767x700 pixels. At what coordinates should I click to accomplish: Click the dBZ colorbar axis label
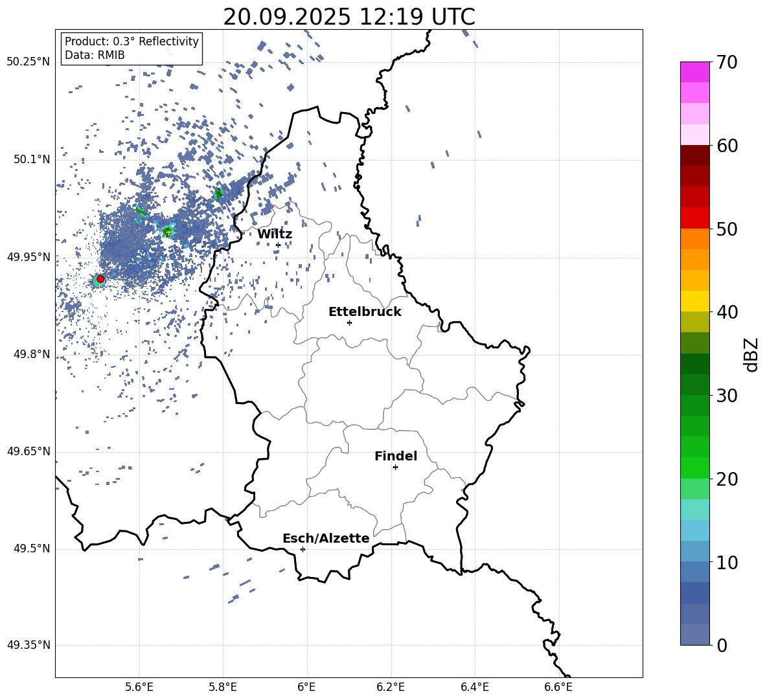point(752,354)
